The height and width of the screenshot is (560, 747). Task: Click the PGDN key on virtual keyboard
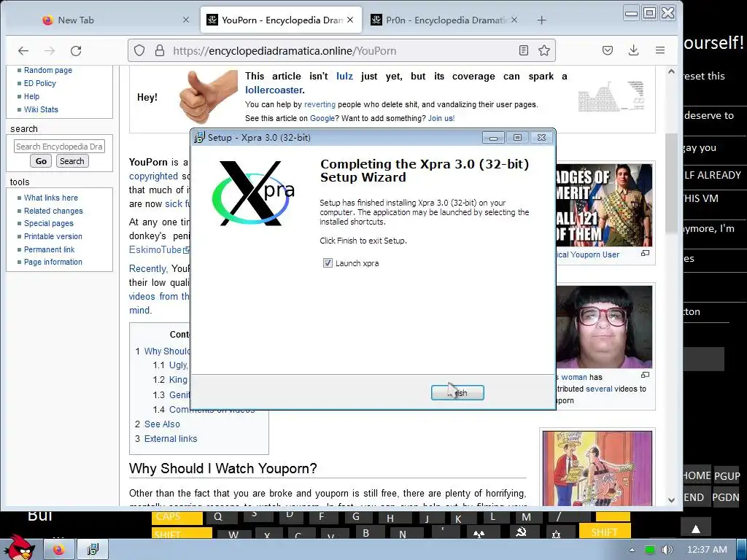(x=726, y=497)
